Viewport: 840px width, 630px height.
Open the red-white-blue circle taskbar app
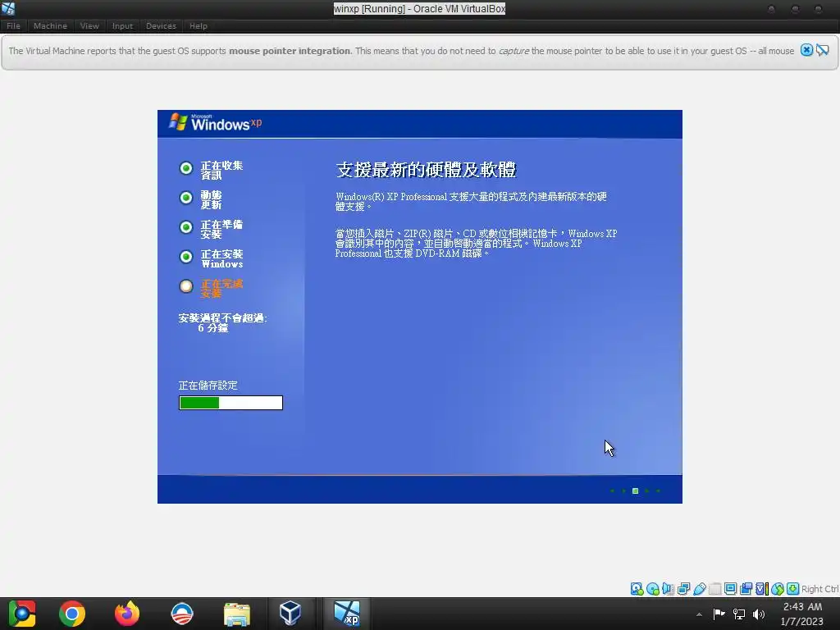(182, 614)
